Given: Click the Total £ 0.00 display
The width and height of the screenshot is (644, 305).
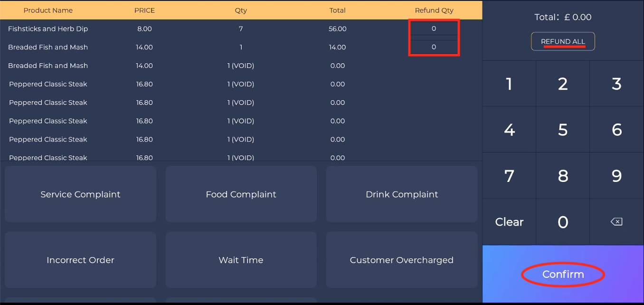Looking at the screenshot, I should pos(563,17).
